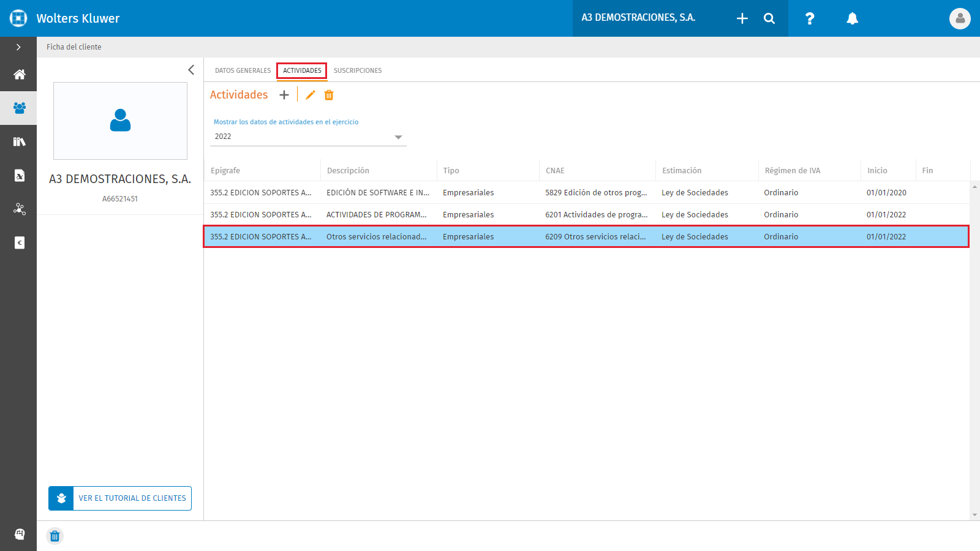Select A3 DEMOSTRACIONES, S.A. in top bar
Viewport: 980px width, 551px height.
638,18
